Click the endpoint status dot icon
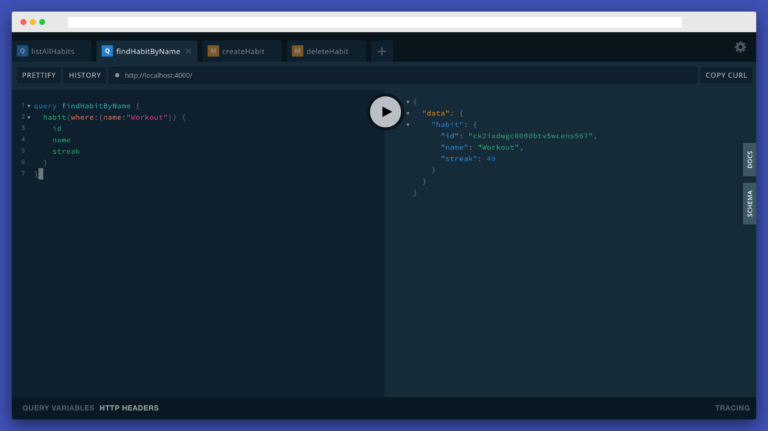Viewport: 768px width, 431px height. (117, 75)
